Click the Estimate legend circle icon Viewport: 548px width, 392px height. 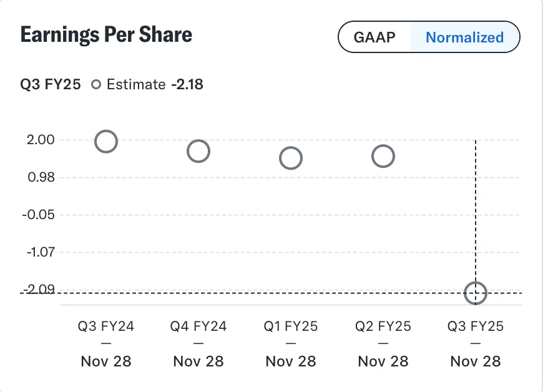tap(96, 85)
